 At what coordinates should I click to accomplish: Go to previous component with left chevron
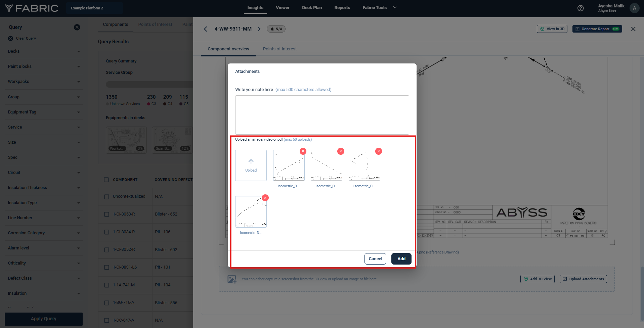(x=206, y=29)
